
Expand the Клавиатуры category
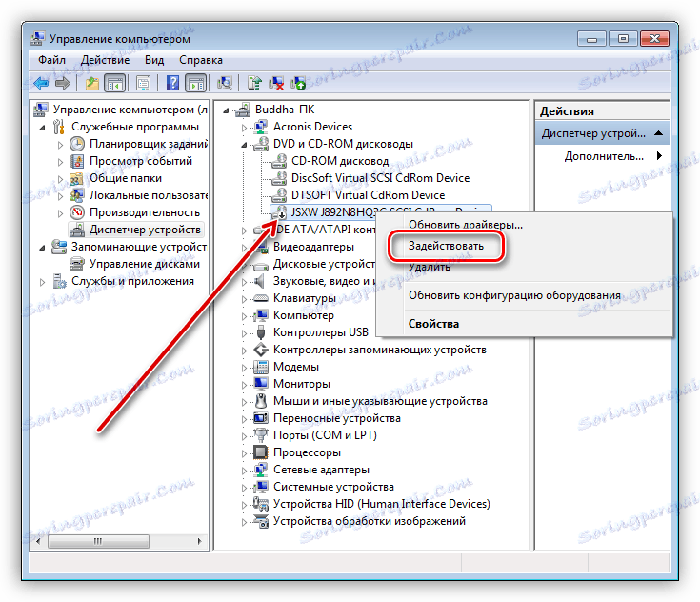(x=244, y=299)
